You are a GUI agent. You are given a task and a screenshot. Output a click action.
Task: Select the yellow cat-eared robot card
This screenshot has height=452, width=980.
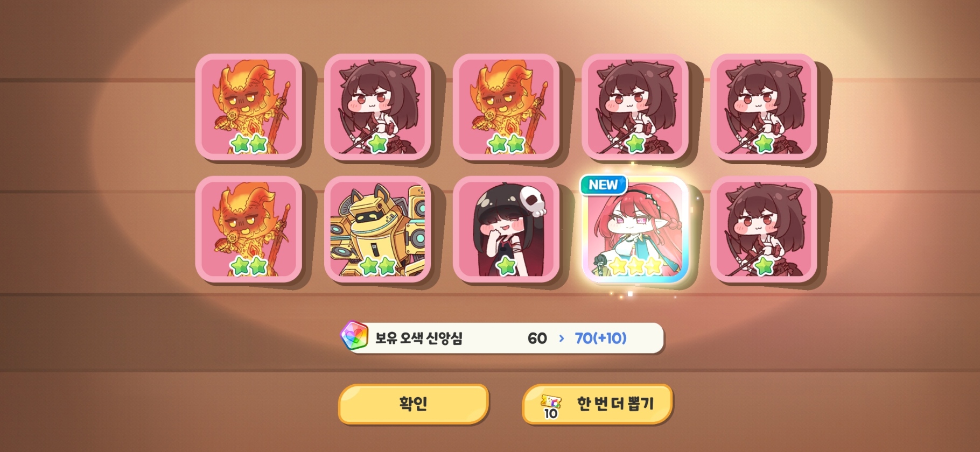pos(377,229)
